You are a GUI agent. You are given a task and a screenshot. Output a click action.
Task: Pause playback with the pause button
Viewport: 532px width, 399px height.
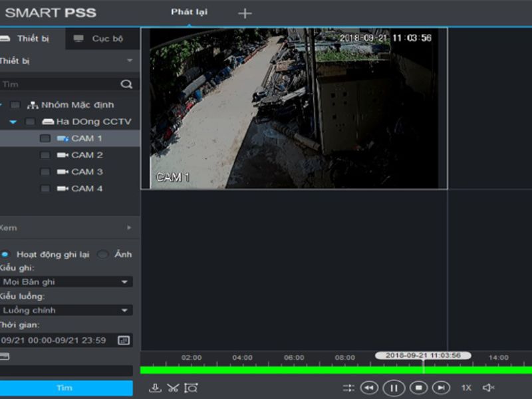(394, 388)
